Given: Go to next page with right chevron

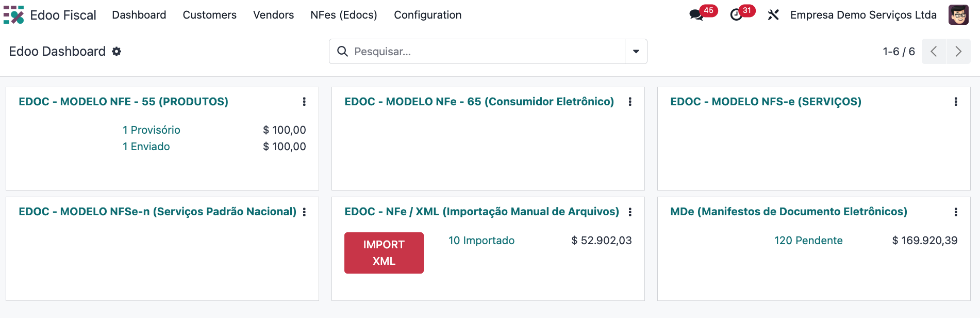Looking at the screenshot, I should click(958, 52).
